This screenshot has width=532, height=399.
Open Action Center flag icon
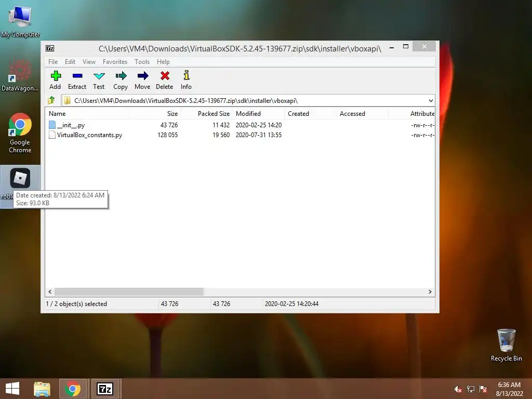click(x=483, y=389)
